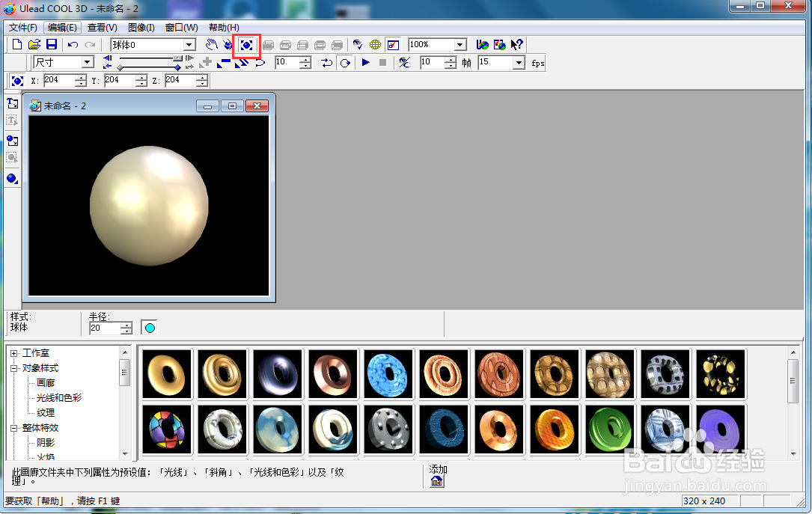Select the orange glowing torus thumbnail

pos(555,429)
